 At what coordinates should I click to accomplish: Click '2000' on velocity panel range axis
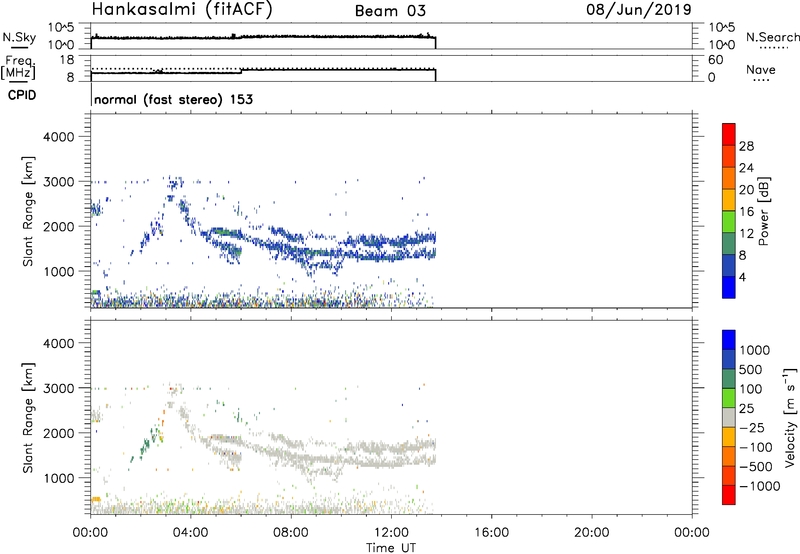pos(58,433)
